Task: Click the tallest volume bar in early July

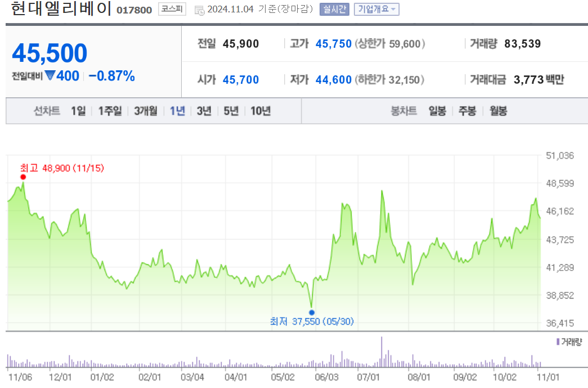Action: [381, 351]
